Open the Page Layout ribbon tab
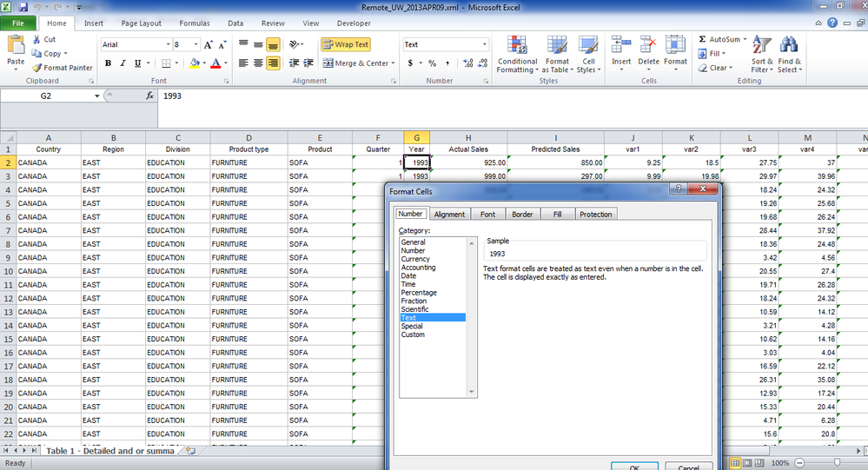 (x=141, y=23)
